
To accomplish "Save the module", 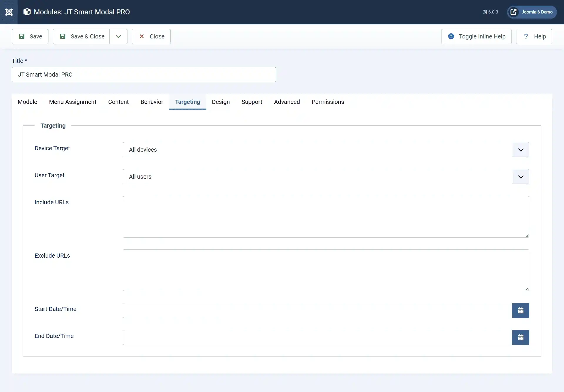I will tap(30, 36).
